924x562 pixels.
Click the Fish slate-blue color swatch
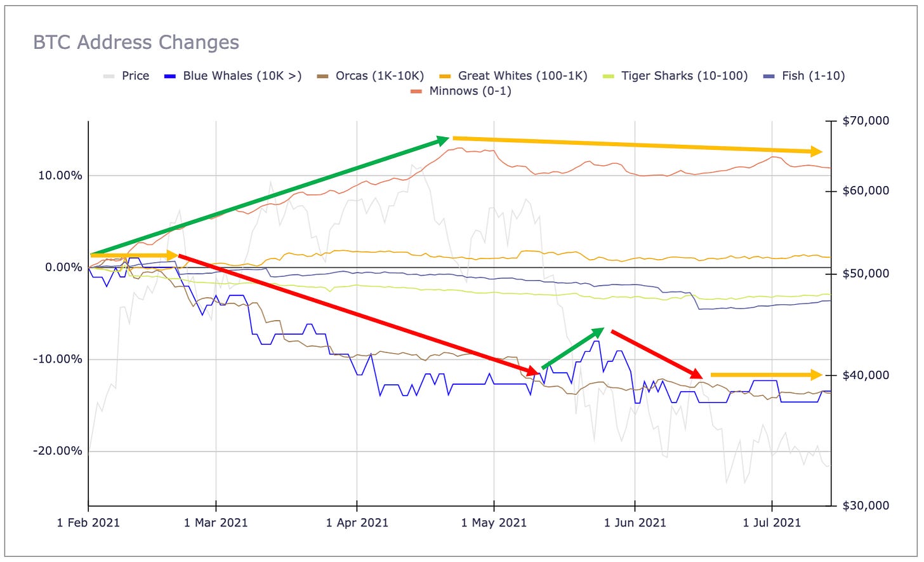[769, 76]
